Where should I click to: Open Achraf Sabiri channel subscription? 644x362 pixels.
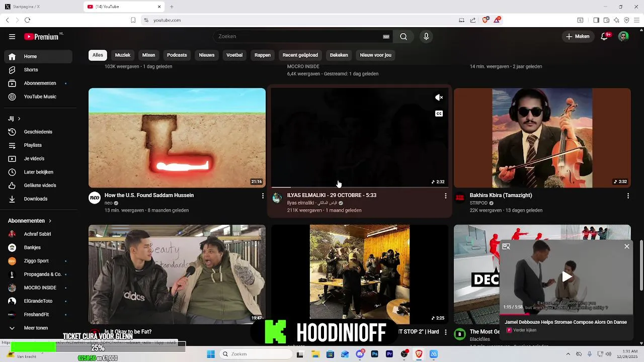[38, 234]
